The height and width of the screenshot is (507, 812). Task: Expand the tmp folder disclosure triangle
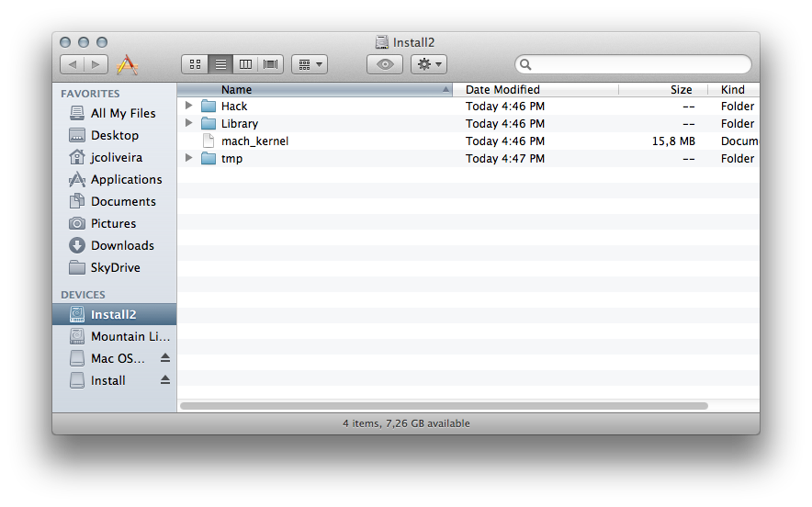click(x=189, y=158)
